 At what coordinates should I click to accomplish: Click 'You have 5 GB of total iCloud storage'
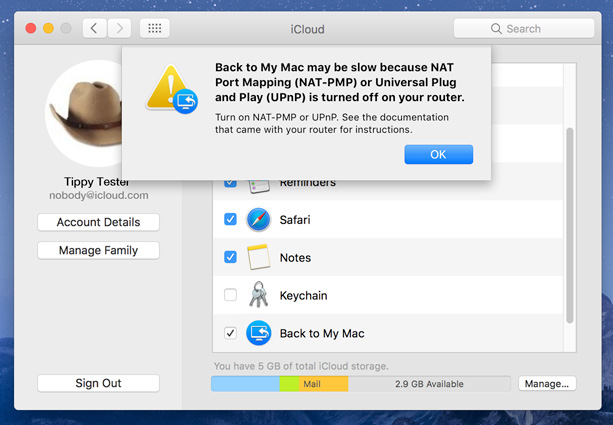coord(301,366)
